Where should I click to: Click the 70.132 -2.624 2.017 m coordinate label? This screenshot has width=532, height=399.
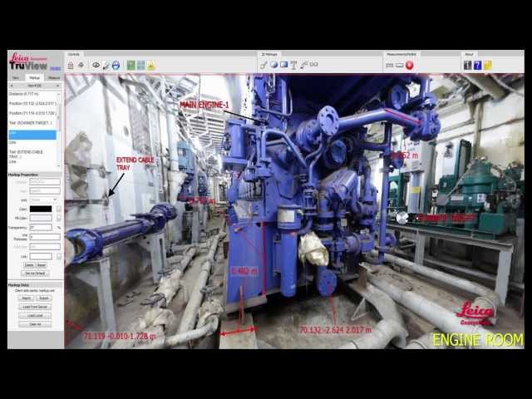(x=336, y=329)
